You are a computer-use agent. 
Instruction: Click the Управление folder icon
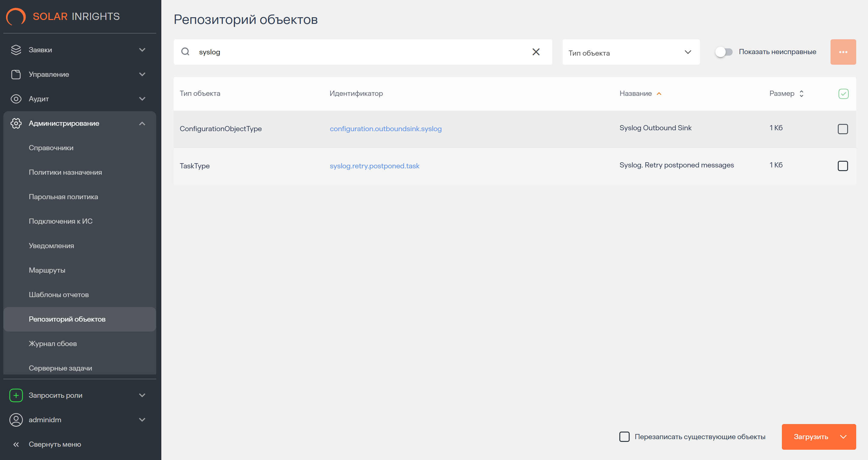pyautogui.click(x=16, y=74)
